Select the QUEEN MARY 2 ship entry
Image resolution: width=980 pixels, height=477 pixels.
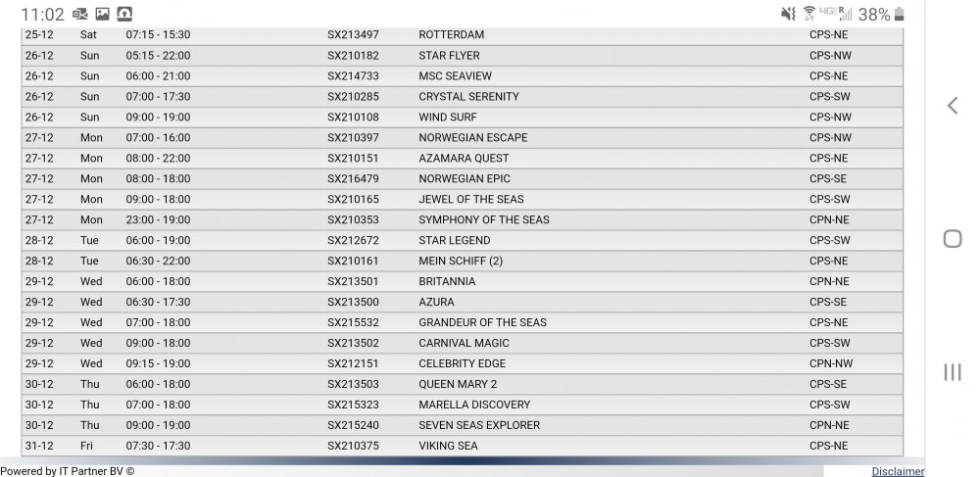click(x=462, y=384)
